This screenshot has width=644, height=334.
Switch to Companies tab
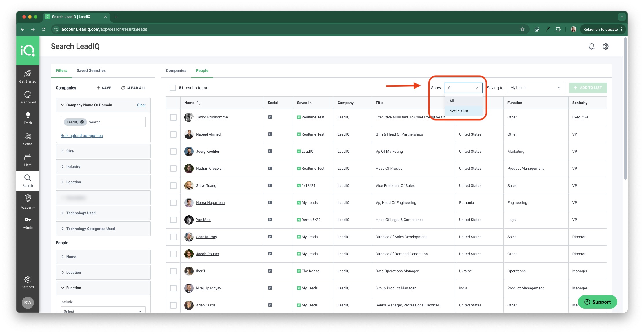click(x=176, y=71)
